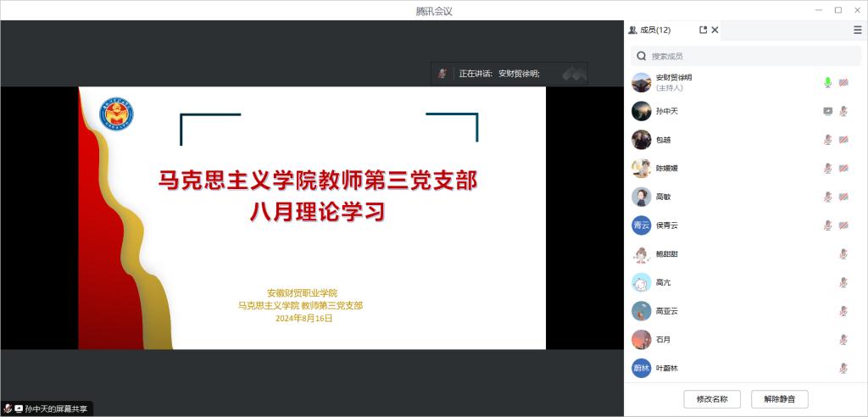868x417 pixels.
Task: Pop out the members panel into separate window
Action: click(x=703, y=30)
